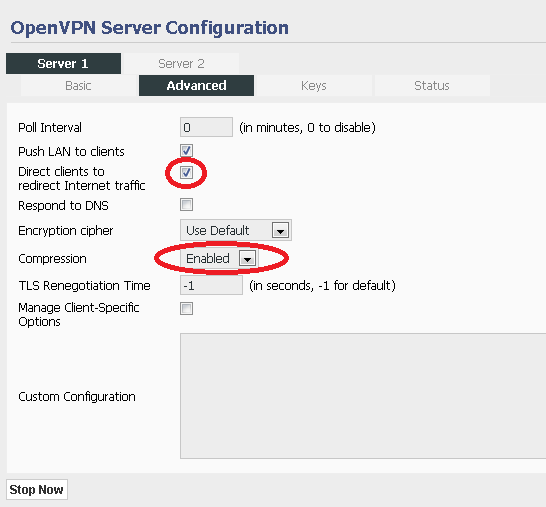Open the Encryption cipher dropdown
Viewport: 546px width, 507px height.
(x=236, y=230)
